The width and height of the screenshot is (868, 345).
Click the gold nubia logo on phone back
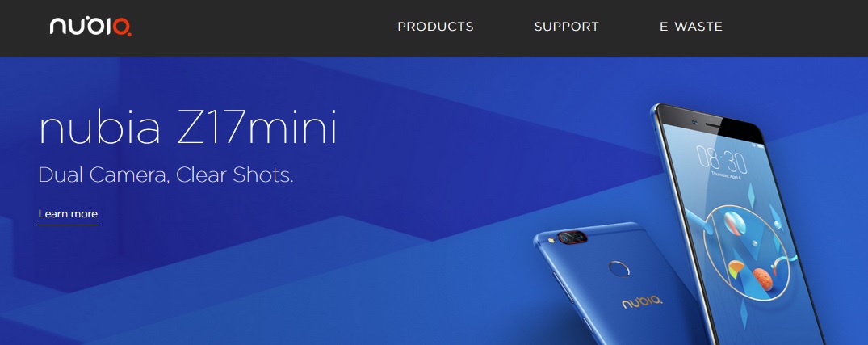click(x=642, y=302)
